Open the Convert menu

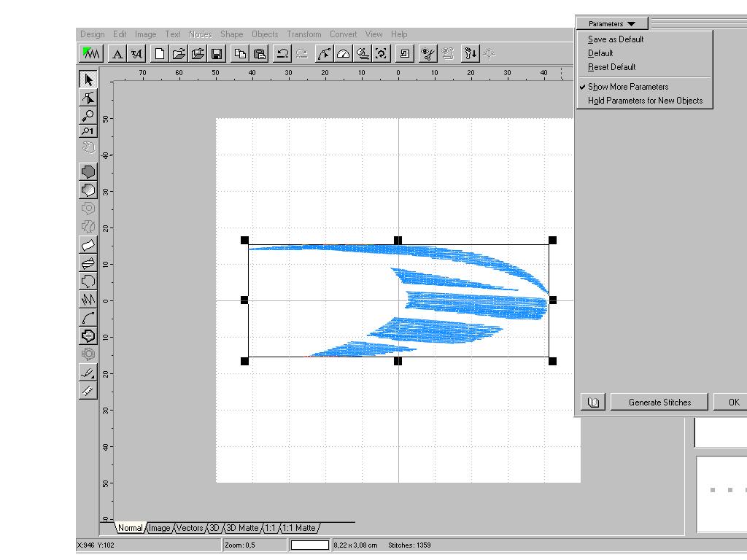(x=343, y=34)
